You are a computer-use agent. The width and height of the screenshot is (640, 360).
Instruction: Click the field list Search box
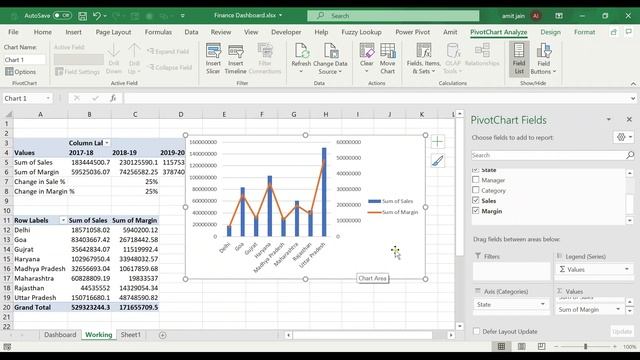tap(548, 155)
